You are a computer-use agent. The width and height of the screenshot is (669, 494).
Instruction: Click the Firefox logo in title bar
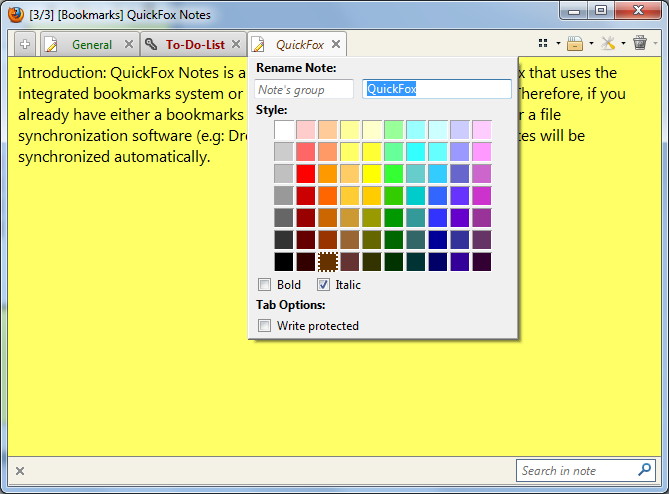16,15
